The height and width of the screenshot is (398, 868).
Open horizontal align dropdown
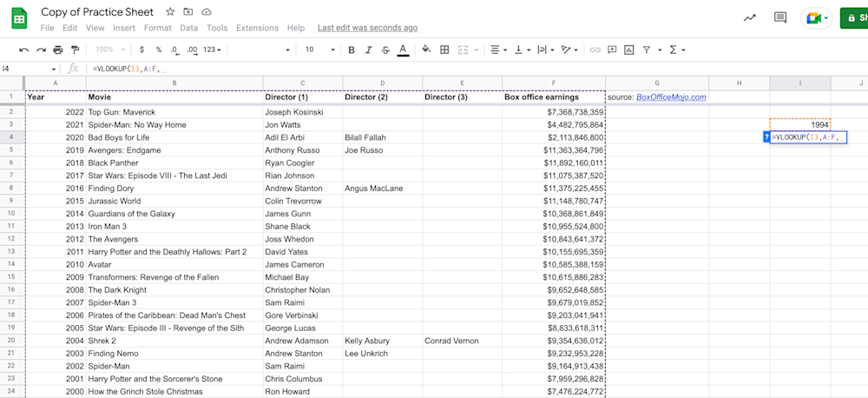click(499, 50)
